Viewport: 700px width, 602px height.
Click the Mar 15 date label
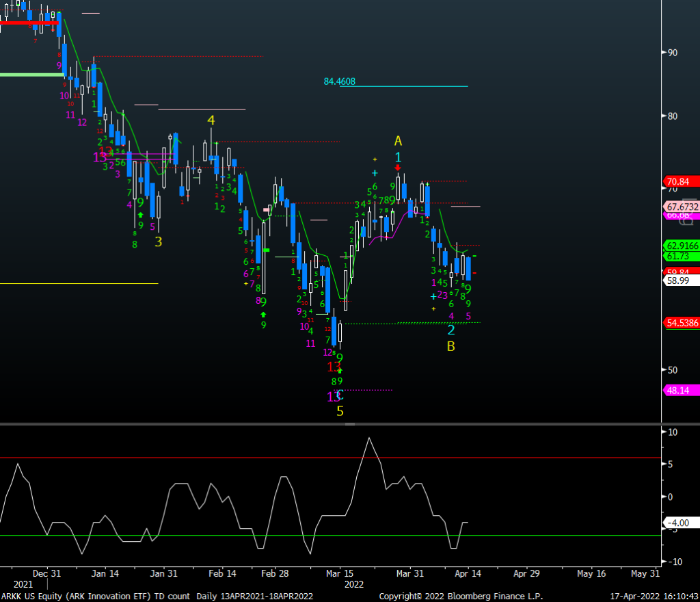[x=339, y=573]
